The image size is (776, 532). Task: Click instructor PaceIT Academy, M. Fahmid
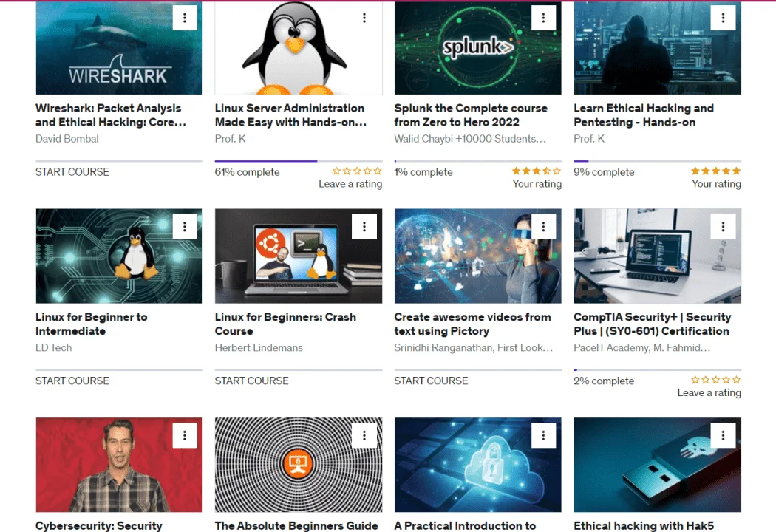click(x=642, y=348)
